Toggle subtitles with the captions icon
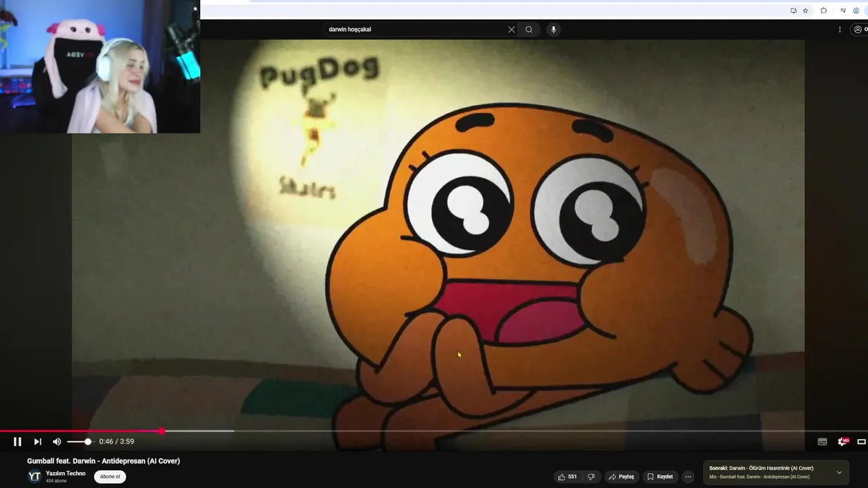Image resolution: width=868 pixels, height=488 pixels. click(x=823, y=441)
